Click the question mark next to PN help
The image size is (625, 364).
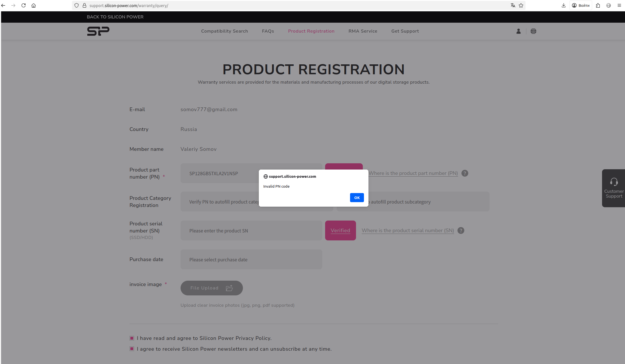(465, 173)
